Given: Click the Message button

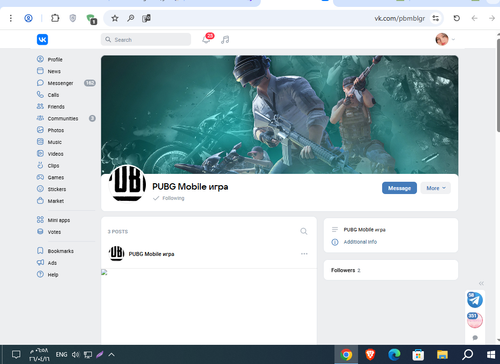Looking at the screenshot, I should coord(399,188).
